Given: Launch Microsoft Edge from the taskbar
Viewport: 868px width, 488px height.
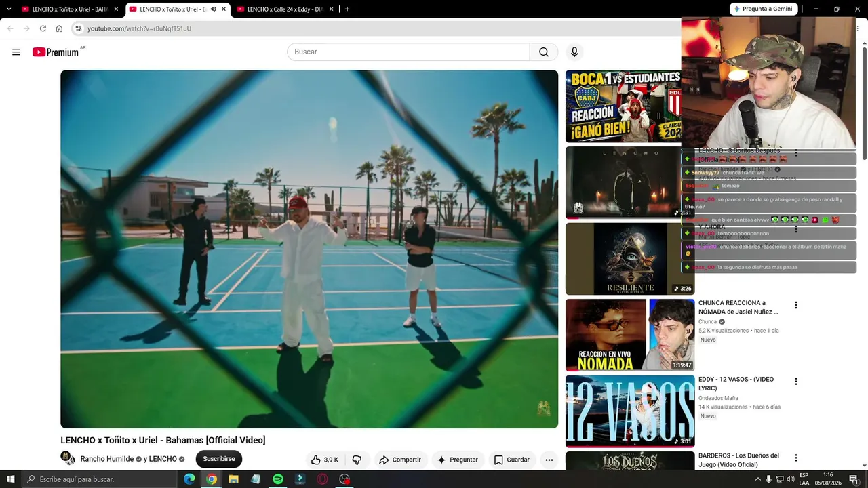Looking at the screenshot, I should [189, 479].
